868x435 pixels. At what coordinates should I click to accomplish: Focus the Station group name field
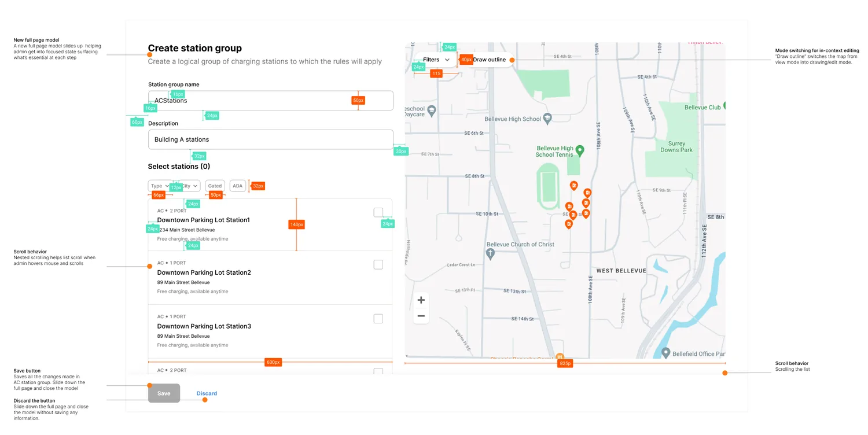[x=271, y=101]
